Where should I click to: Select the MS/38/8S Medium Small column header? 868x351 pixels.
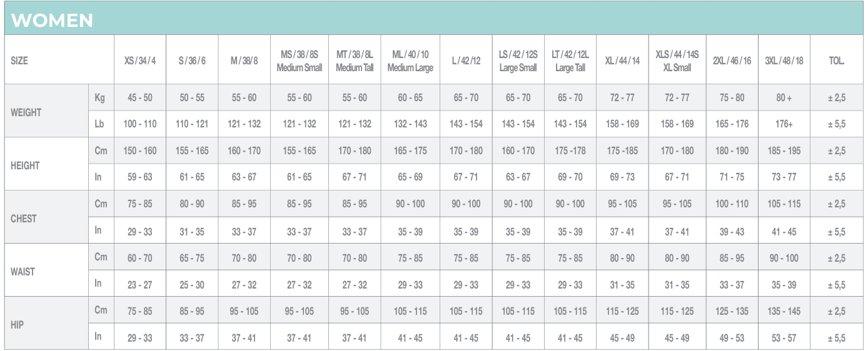299,61
